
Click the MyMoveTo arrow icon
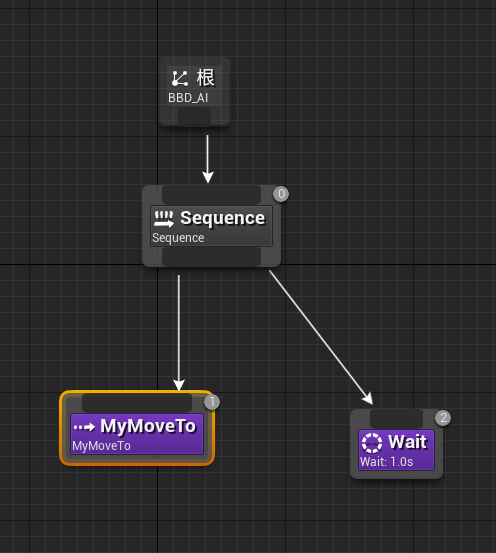tap(84, 427)
